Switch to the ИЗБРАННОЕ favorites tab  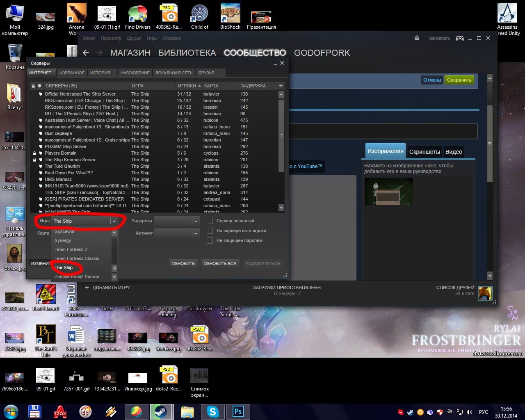72,73
